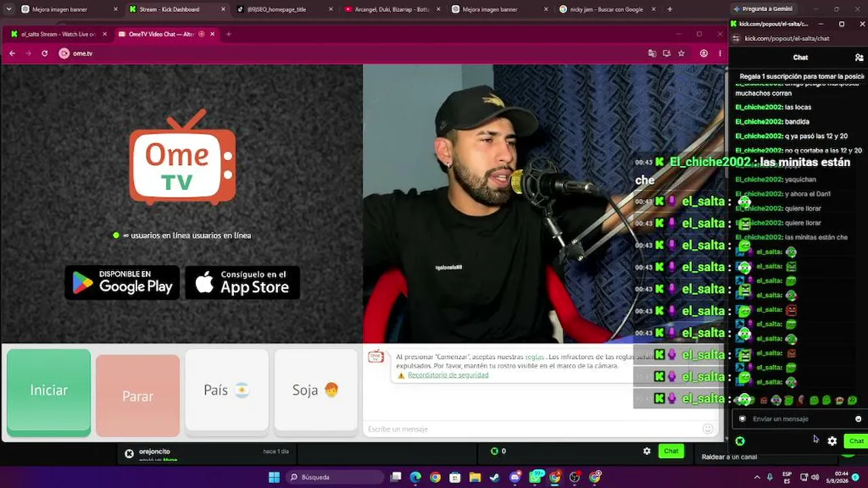
Task: Click El_chiche2002 username on the 'las locas' message
Action: pos(759,107)
